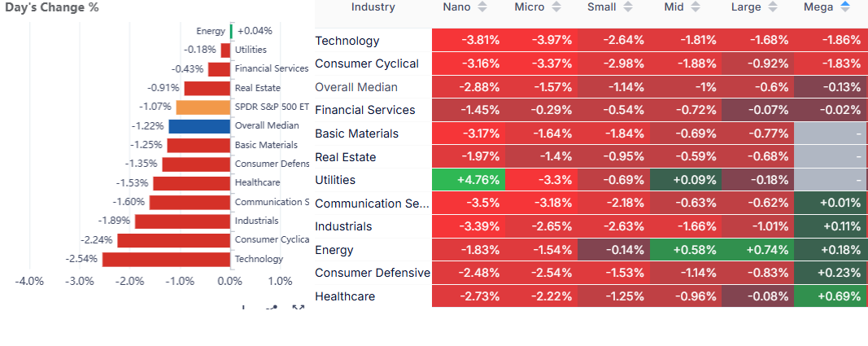868x346 pixels.
Task: Select the red Technology bar at -2.54%
Action: coord(166,259)
